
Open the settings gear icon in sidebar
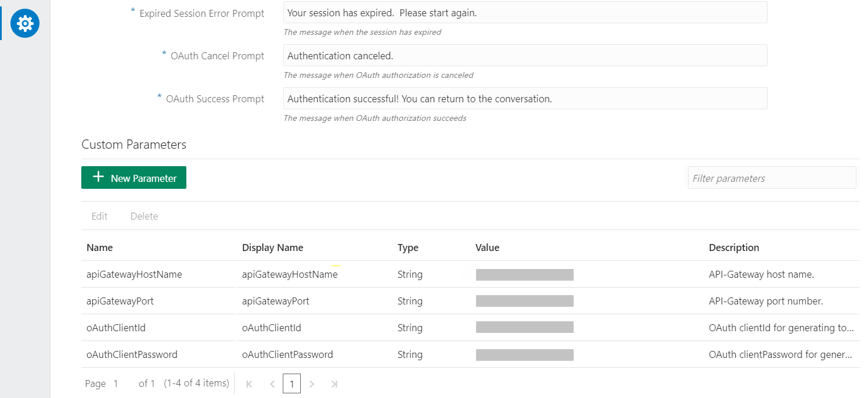[x=25, y=24]
